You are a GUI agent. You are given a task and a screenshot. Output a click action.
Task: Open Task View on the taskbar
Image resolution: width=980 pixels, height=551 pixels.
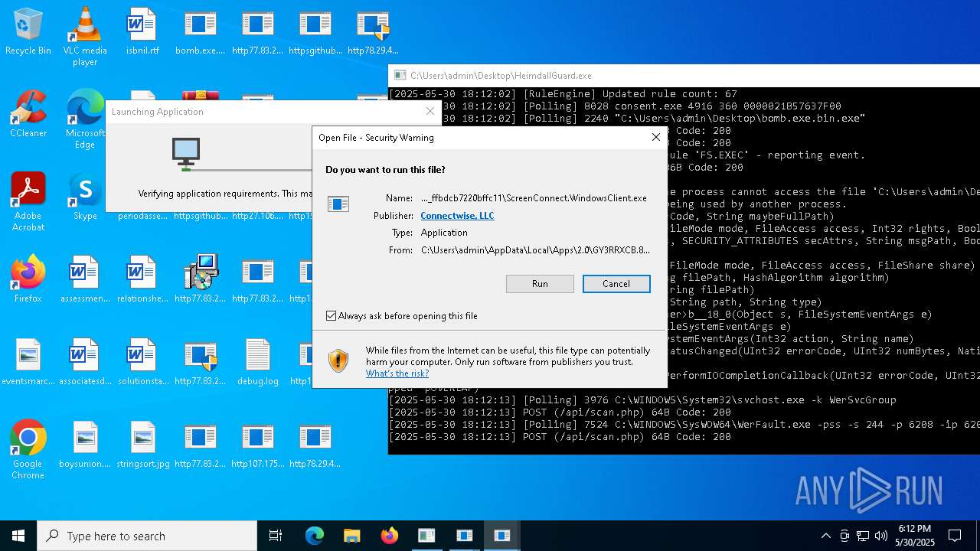(x=276, y=536)
